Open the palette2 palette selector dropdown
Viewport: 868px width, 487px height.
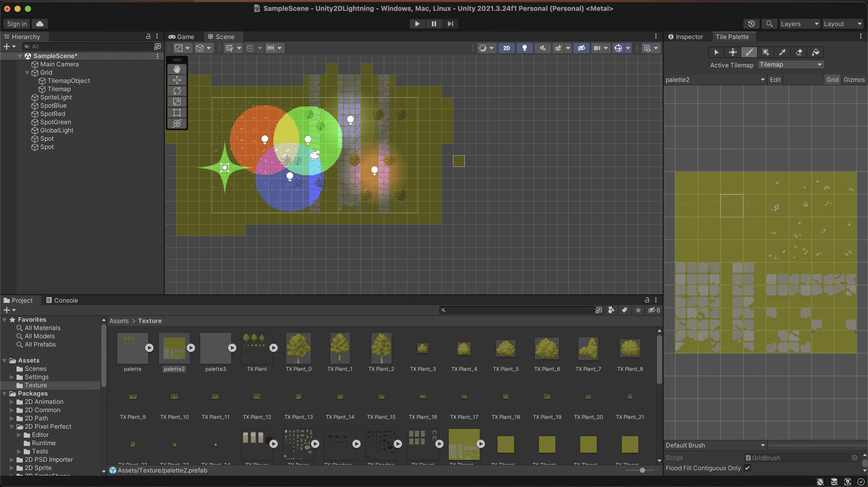click(x=715, y=80)
